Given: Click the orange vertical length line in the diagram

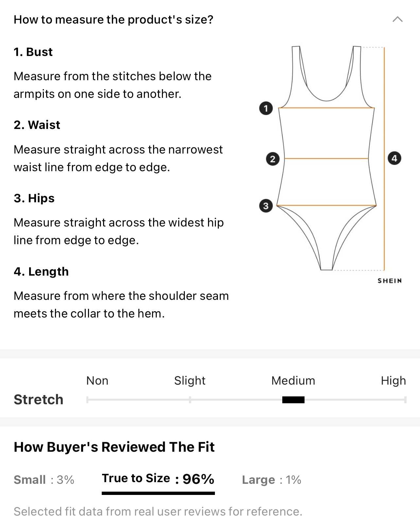Looking at the screenshot, I should pyautogui.click(x=384, y=159).
